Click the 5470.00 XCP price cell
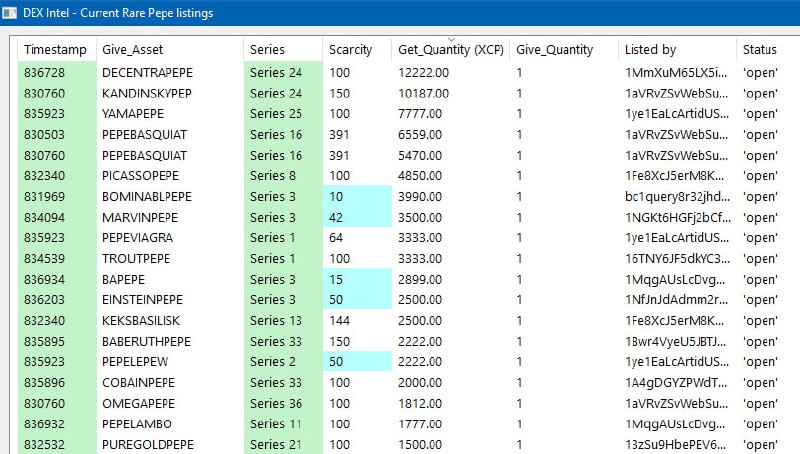The width and height of the screenshot is (800, 454). click(451, 155)
